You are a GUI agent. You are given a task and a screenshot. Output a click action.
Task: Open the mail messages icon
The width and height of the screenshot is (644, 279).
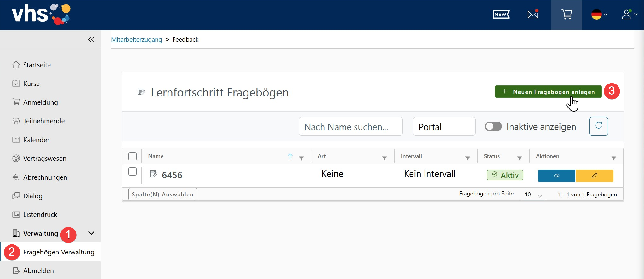pyautogui.click(x=533, y=14)
